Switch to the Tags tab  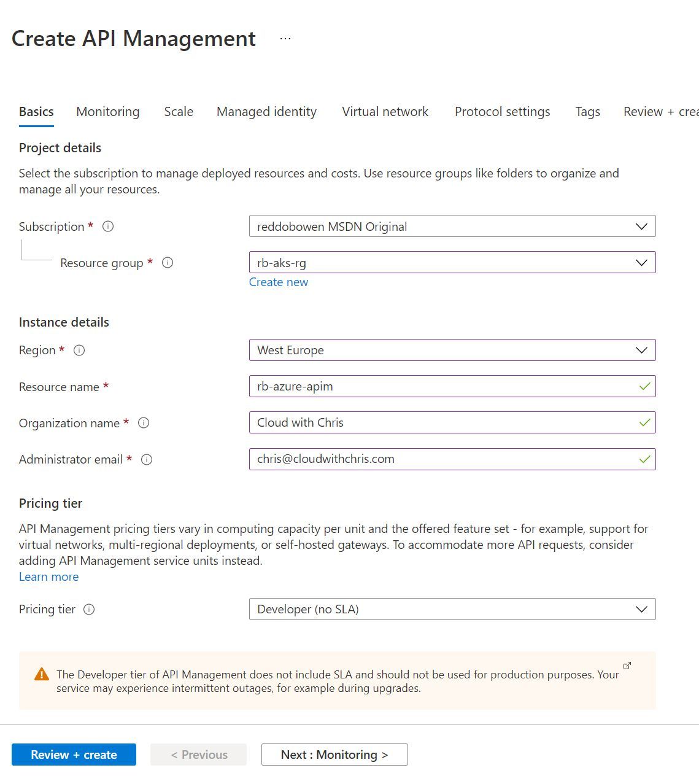tap(587, 112)
